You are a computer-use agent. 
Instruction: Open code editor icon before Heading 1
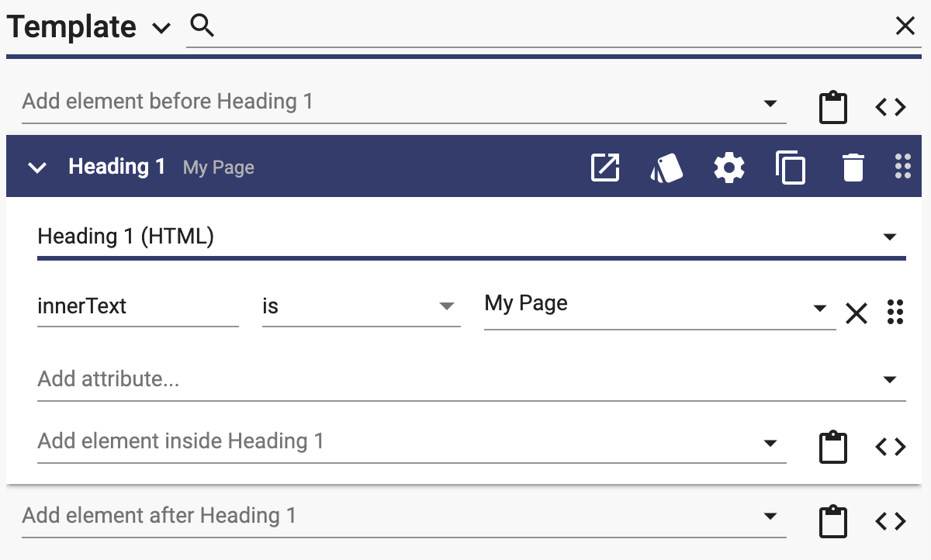point(890,107)
